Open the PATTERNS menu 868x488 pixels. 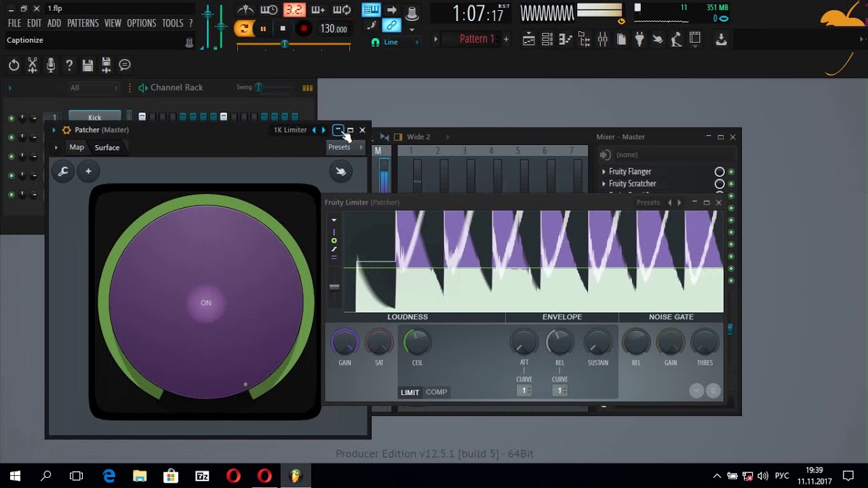[x=83, y=23]
